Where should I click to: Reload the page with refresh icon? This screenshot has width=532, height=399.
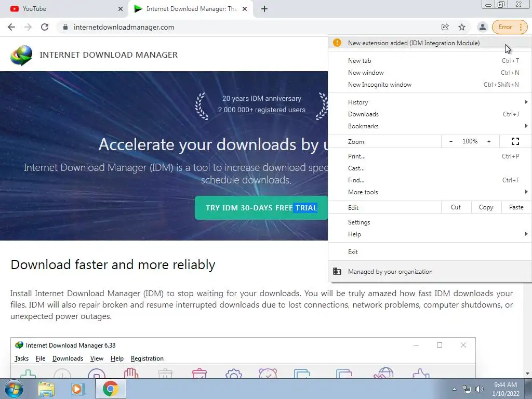(45, 27)
